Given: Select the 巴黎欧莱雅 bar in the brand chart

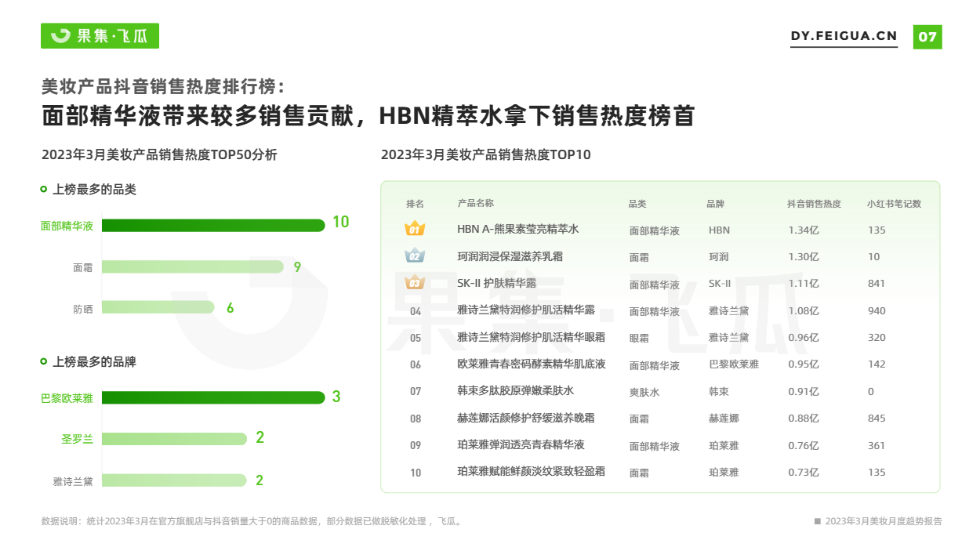Looking at the screenshot, I should click(x=213, y=397).
